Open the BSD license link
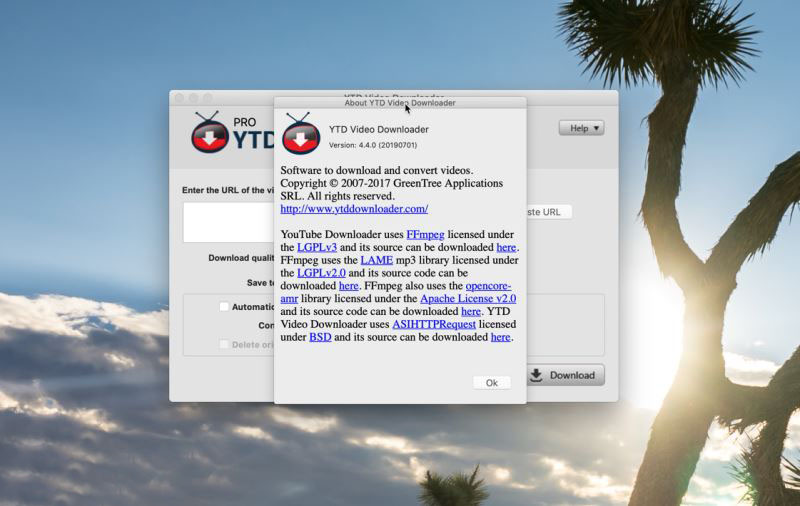800x506 pixels. pyautogui.click(x=320, y=337)
